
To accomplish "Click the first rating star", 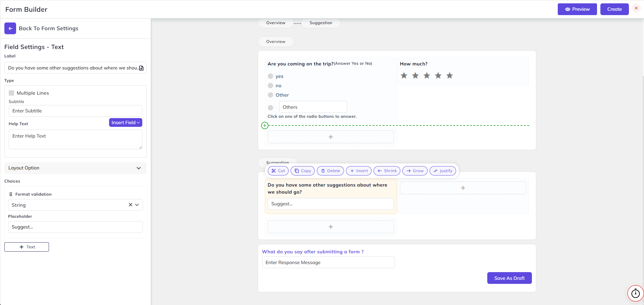I will 404,75.
